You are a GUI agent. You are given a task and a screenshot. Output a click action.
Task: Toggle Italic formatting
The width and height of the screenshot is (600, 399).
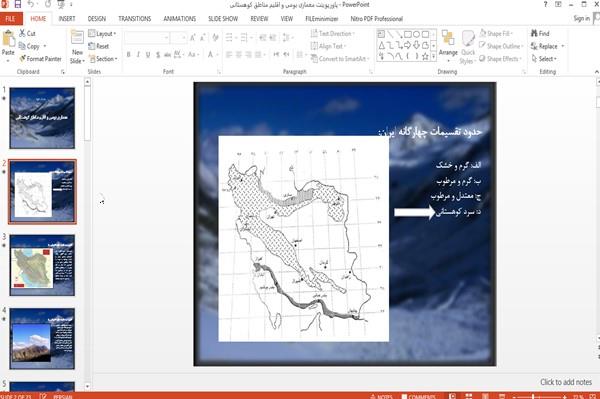pos(138,55)
